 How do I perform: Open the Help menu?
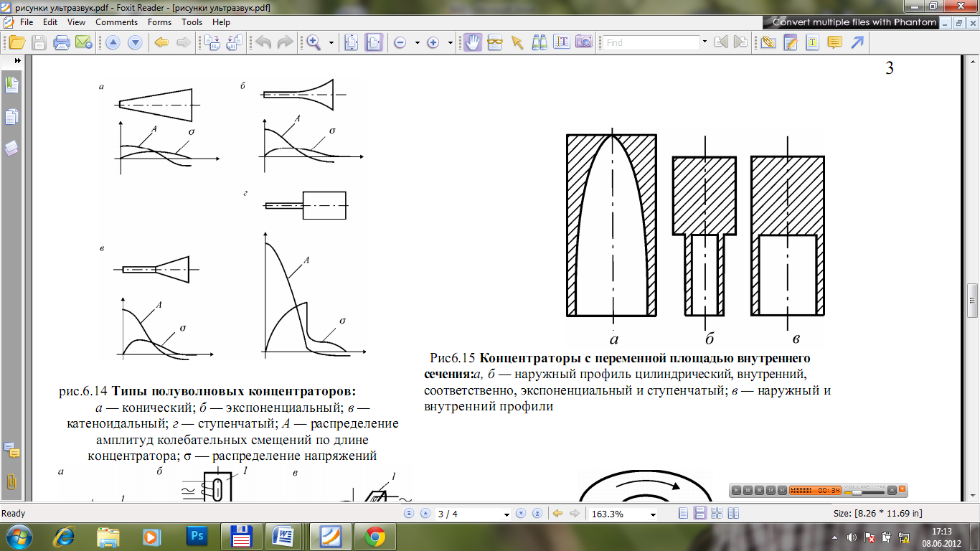coord(221,22)
